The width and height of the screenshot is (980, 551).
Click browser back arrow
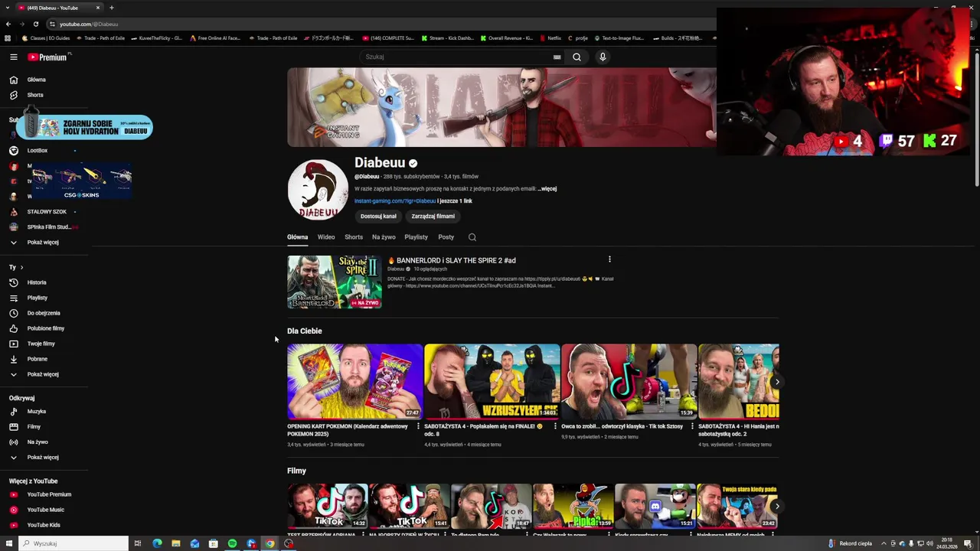click(8, 24)
